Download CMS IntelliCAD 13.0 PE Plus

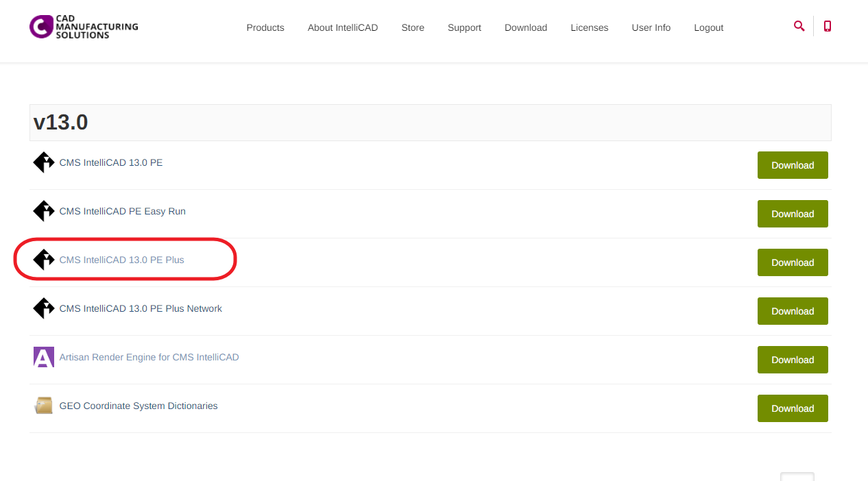point(793,262)
